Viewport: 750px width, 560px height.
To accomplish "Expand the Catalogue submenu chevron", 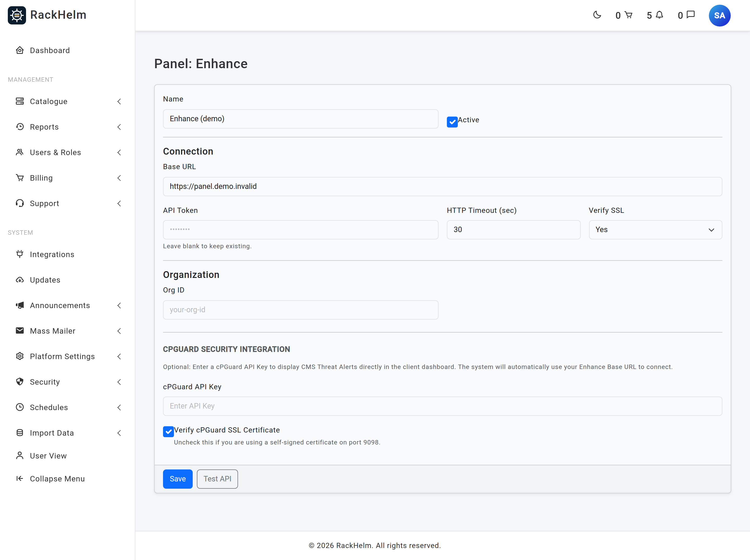I will coord(119,101).
